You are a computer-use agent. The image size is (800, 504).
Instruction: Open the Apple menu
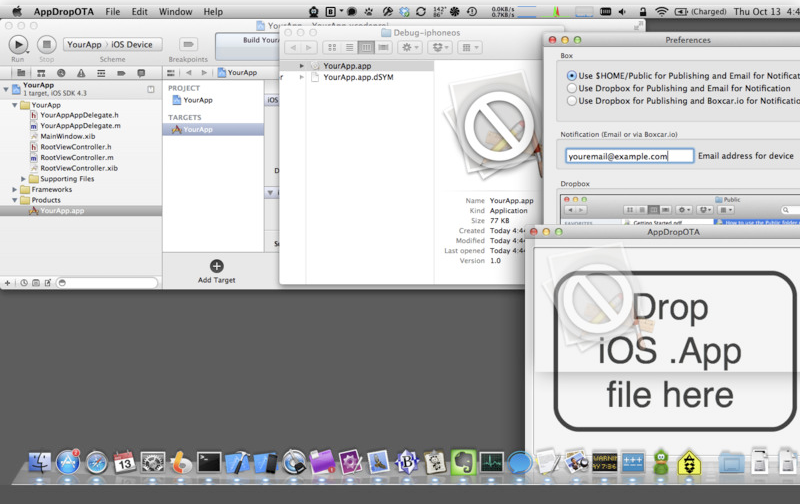coord(17,11)
